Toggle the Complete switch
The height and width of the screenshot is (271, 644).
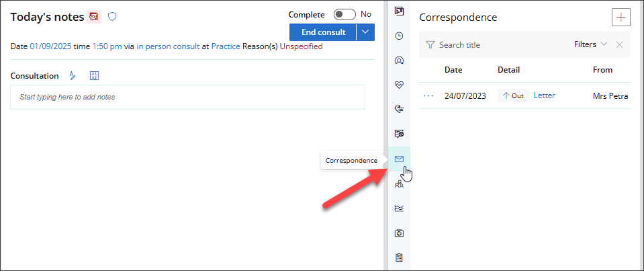tap(344, 14)
